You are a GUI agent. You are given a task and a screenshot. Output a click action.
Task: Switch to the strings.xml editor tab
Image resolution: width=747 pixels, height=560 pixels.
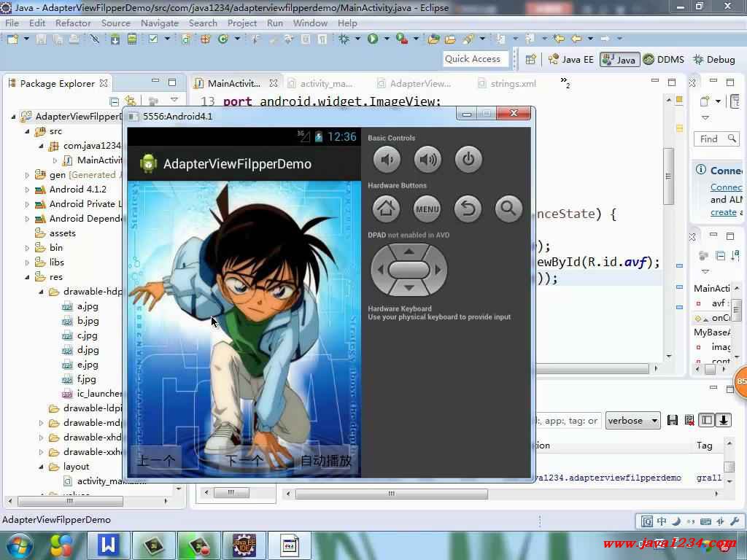point(508,84)
